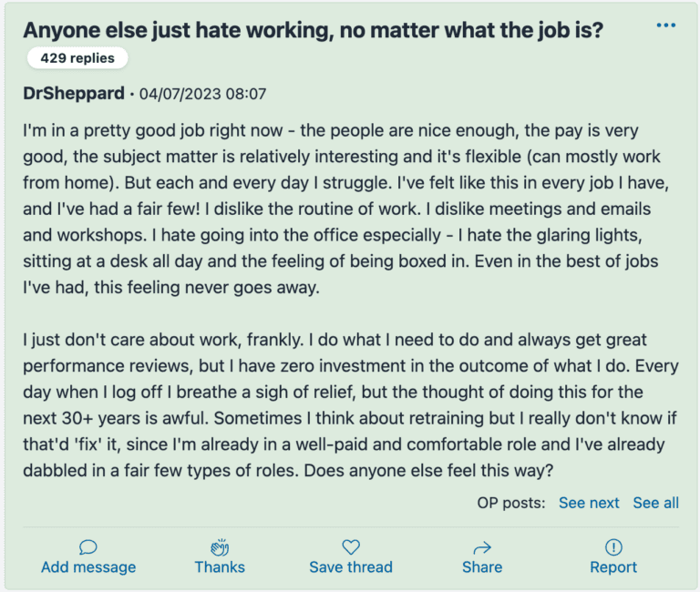Click the post timestamp 04/07/2023 08:07
700x592 pixels.
click(202, 94)
